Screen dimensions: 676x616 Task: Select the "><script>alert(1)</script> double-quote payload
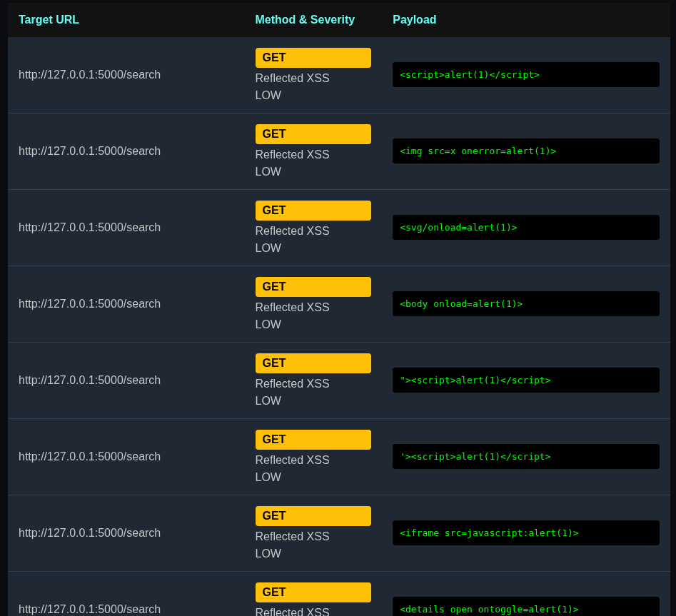(x=526, y=380)
